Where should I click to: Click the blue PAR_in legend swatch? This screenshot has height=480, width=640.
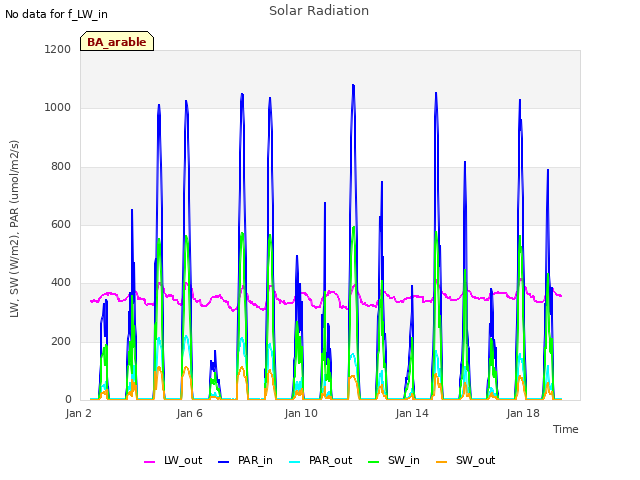224,462
